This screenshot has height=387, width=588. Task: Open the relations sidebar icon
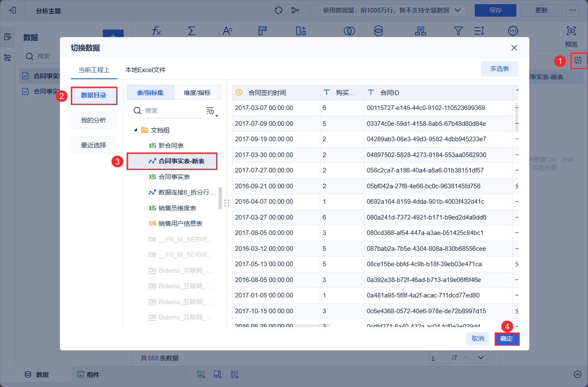tap(7, 58)
